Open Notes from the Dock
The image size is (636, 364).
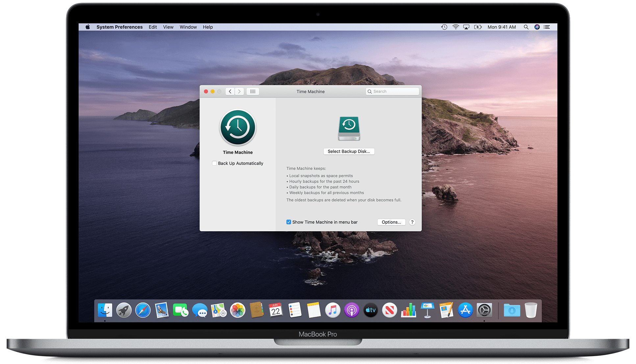pyautogui.click(x=314, y=310)
